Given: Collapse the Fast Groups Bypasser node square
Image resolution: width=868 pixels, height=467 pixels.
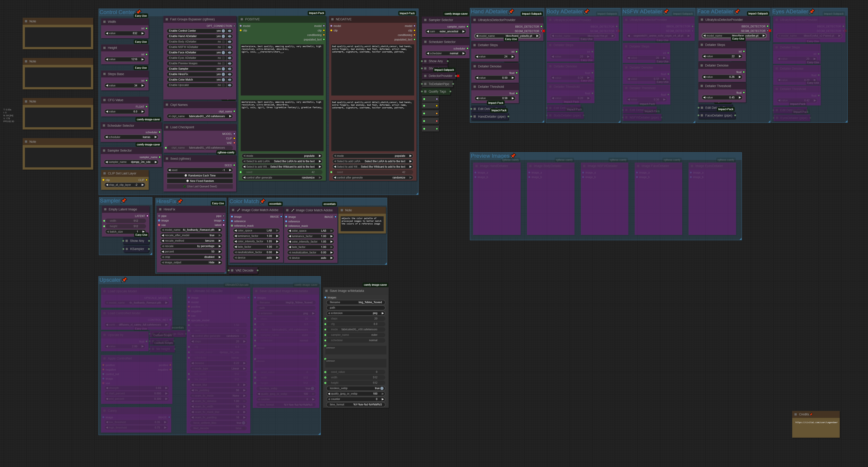Looking at the screenshot, I should coord(166,19).
